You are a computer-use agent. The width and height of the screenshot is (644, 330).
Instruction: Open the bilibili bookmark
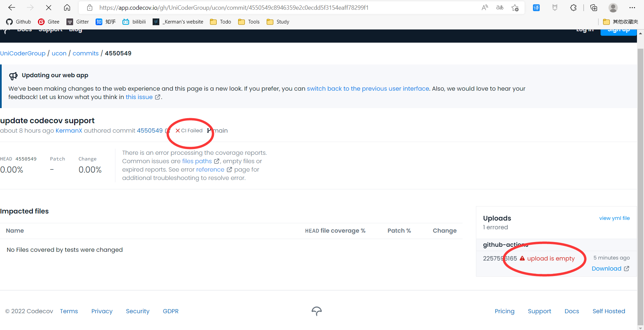click(x=134, y=22)
